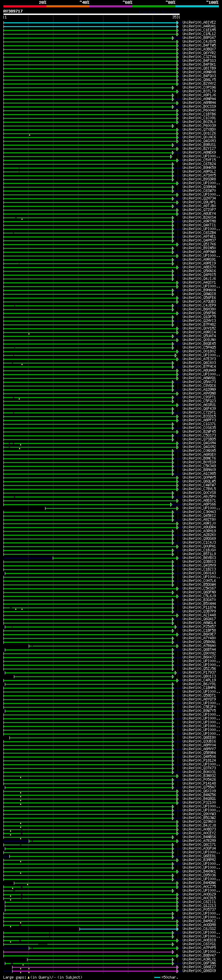
Task: Click the UniRef100_A8IVE2 hit label
Action: tap(199, 23)
